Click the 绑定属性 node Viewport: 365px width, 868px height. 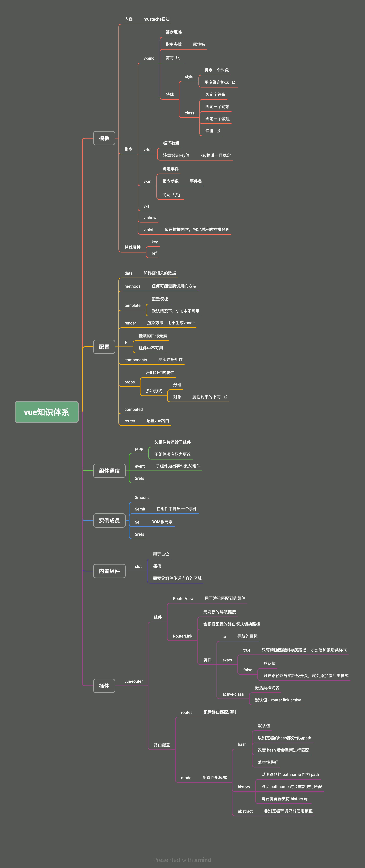[174, 32]
